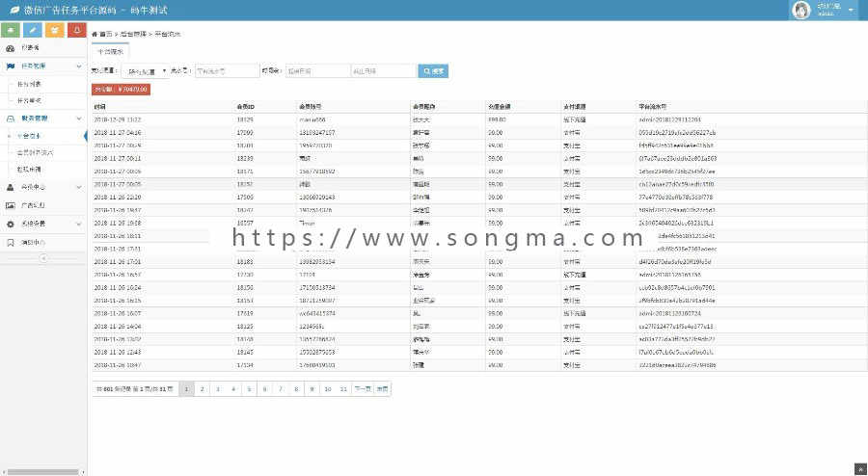Click the leaf logo in header

pos(14,10)
